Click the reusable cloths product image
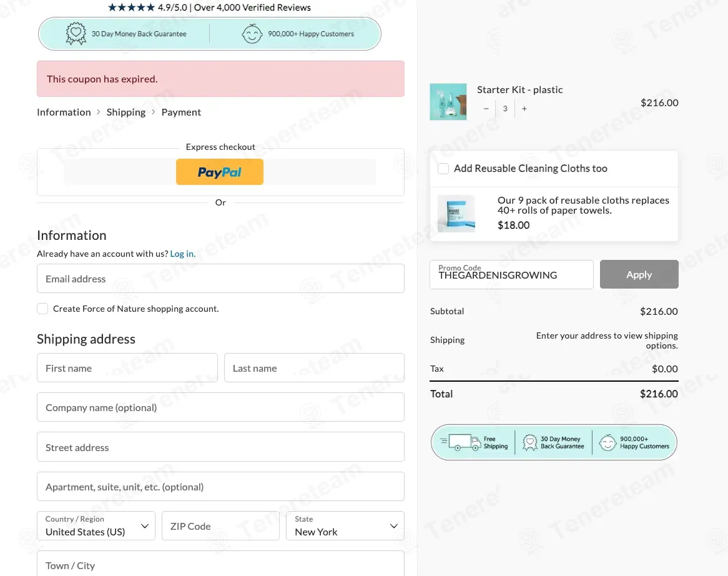The width and height of the screenshot is (728, 576). (x=456, y=214)
